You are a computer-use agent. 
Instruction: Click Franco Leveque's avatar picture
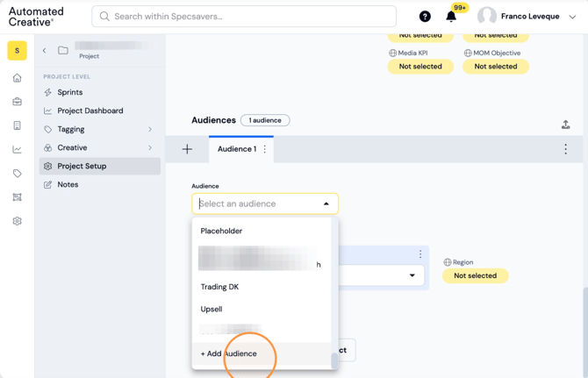[x=487, y=17]
